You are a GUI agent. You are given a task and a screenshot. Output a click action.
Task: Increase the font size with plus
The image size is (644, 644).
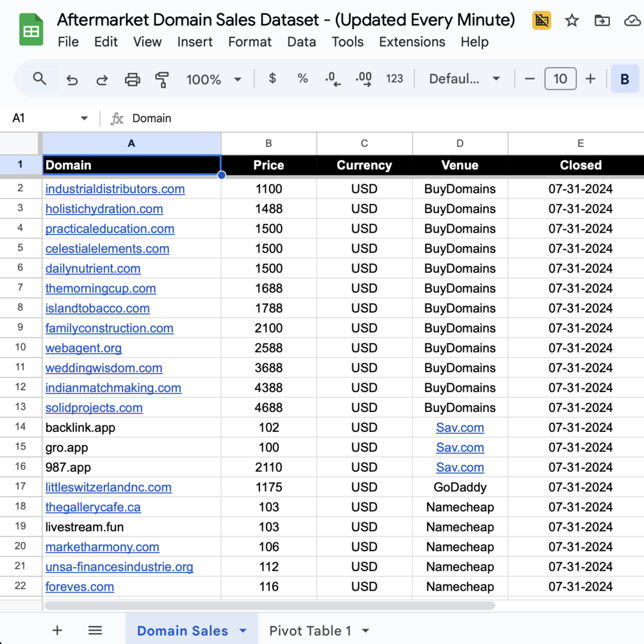tap(590, 79)
